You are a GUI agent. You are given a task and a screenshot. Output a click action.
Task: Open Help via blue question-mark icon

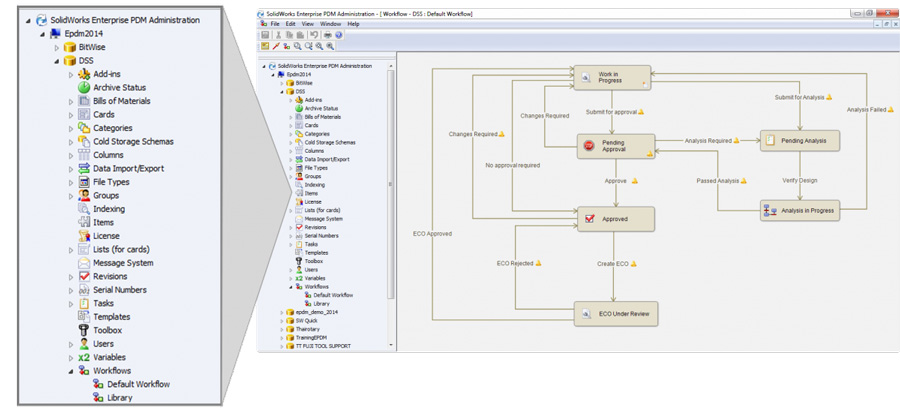click(339, 35)
